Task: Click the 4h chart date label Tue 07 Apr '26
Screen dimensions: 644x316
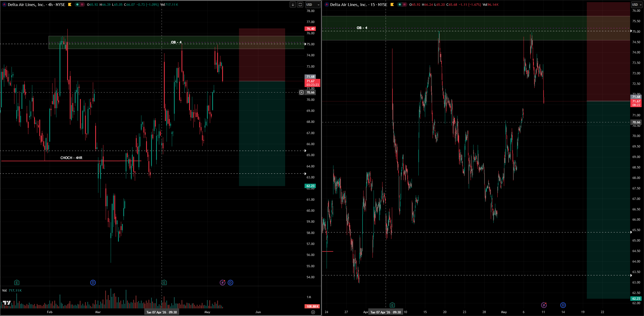Action: 162,312
